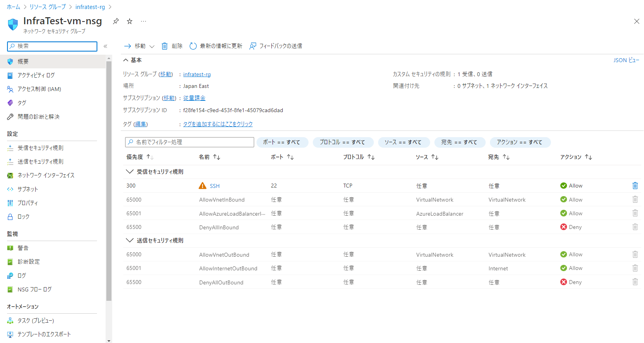Sort by アクション column header
Image resolution: width=644 pixels, height=343 pixels.
(x=576, y=157)
